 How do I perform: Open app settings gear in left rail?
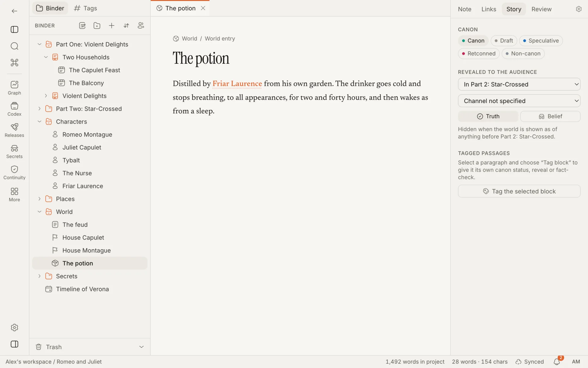click(14, 328)
